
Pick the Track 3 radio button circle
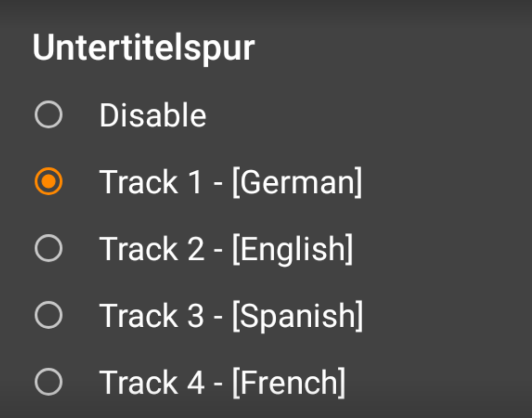[x=48, y=315]
